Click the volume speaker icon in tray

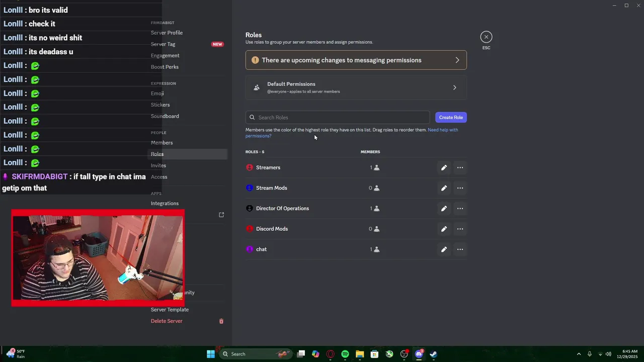(608, 354)
